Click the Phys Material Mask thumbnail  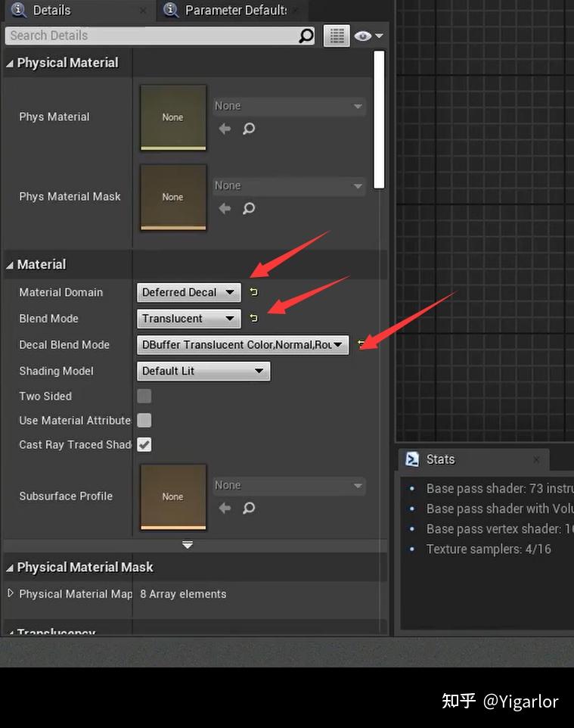pyautogui.click(x=173, y=198)
